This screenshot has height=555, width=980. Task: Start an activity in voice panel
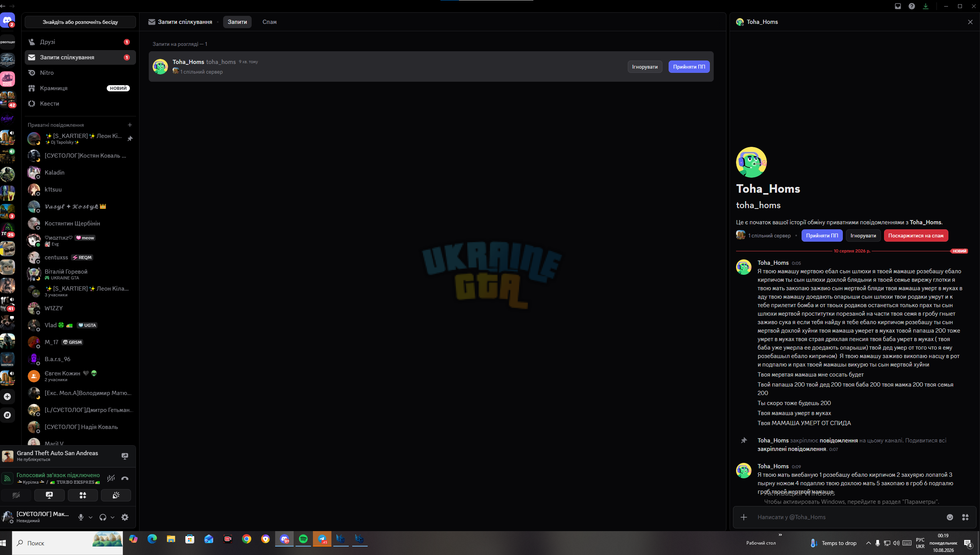pyautogui.click(x=83, y=495)
